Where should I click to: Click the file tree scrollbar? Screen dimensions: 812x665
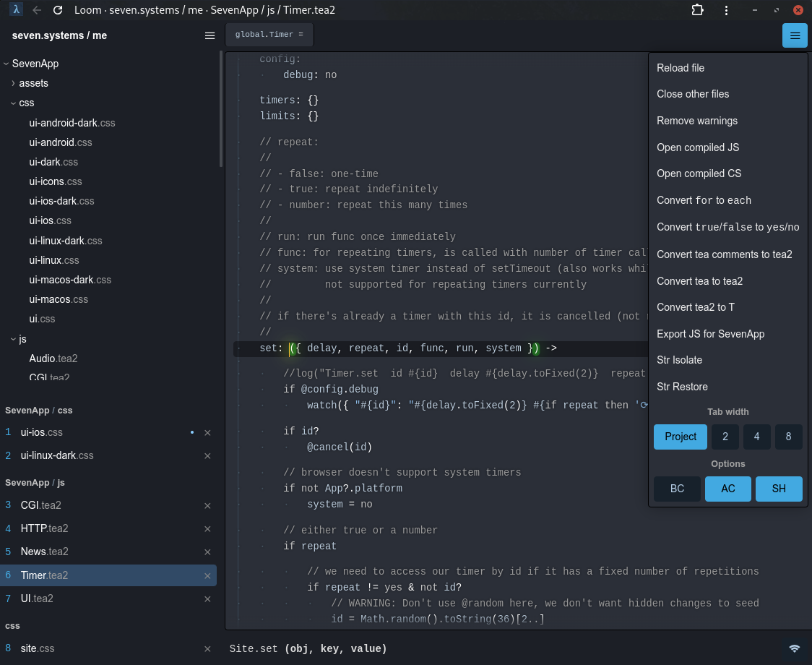(221, 109)
